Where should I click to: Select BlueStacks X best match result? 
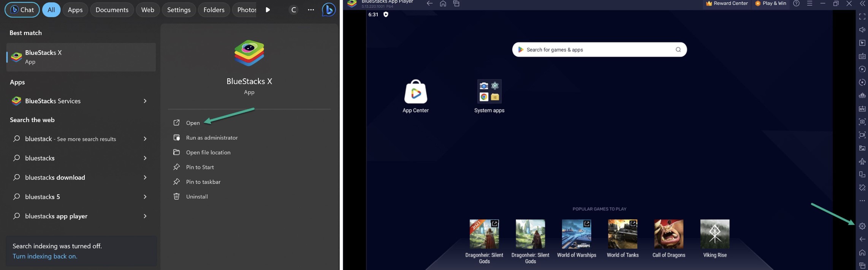pyautogui.click(x=81, y=57)
